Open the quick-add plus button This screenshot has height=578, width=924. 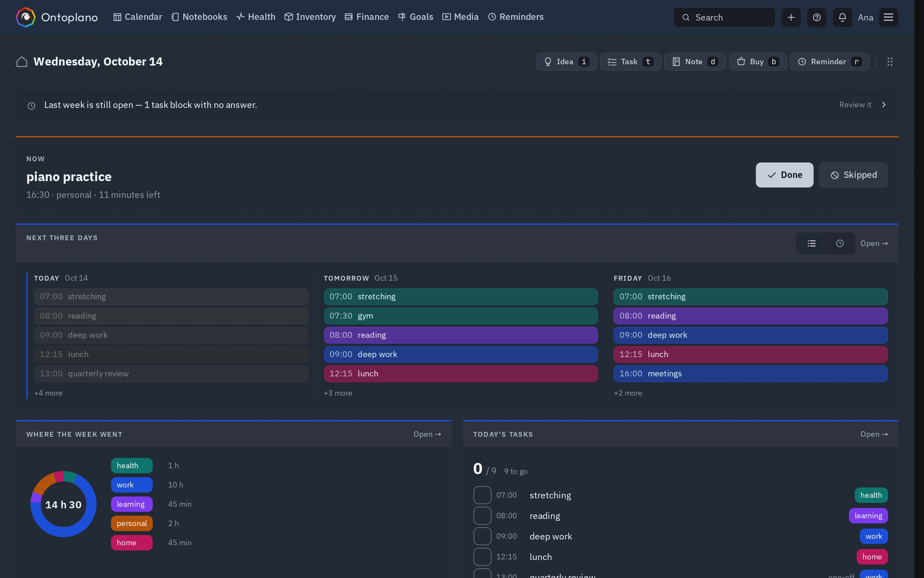[x=791, y=17]
